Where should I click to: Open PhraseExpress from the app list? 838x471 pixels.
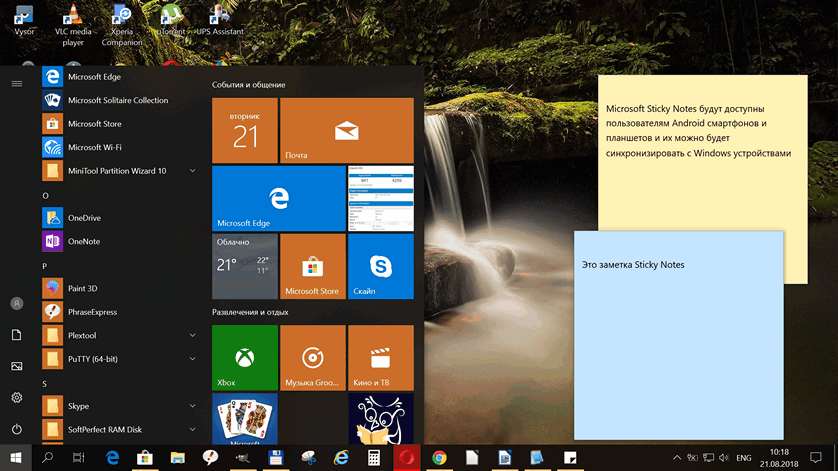tap(121, 312)
